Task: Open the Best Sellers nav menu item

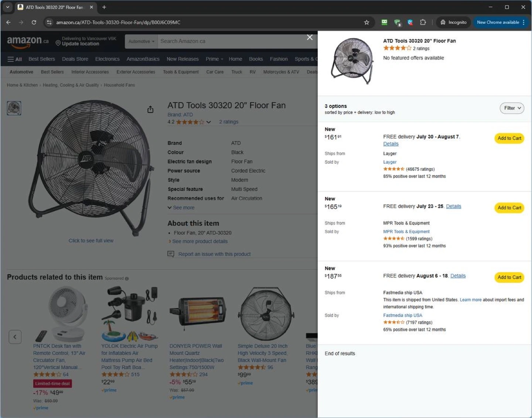Action: [42, 59]
